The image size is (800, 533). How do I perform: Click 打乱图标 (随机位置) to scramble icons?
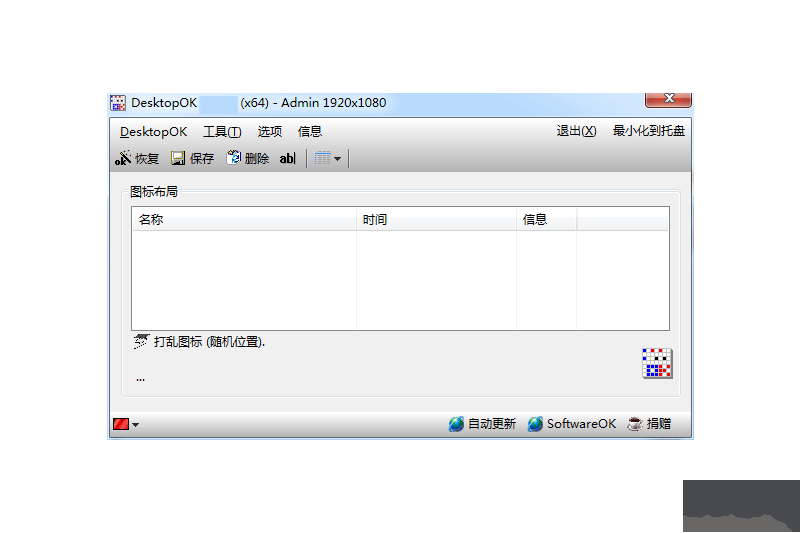pyautogui.click(x=199, y=342)
